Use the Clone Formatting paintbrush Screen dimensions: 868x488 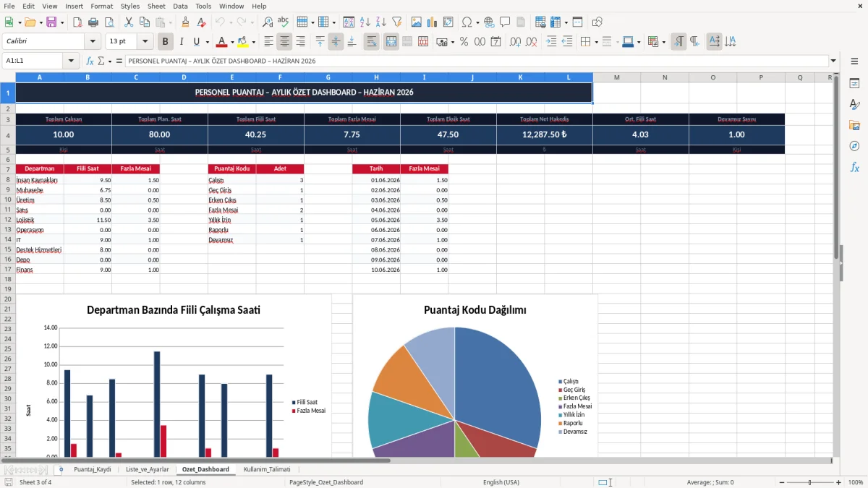(x=185, y=22)
